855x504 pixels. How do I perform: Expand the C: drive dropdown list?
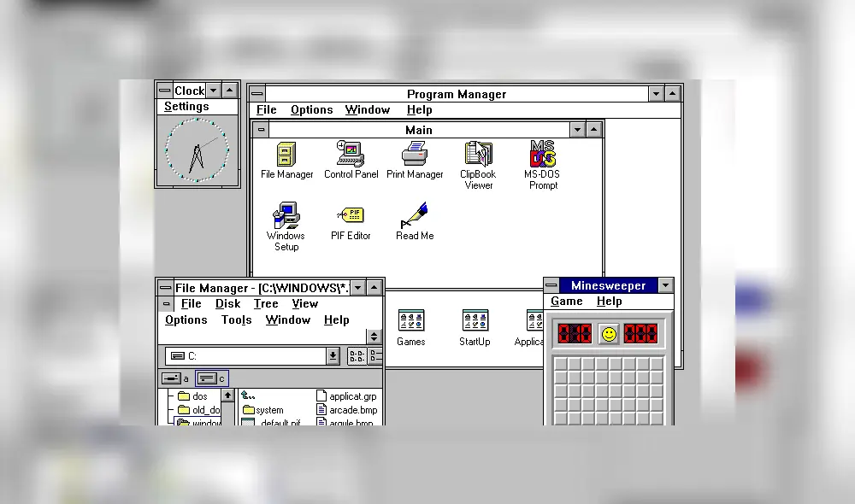click(333, 356)
